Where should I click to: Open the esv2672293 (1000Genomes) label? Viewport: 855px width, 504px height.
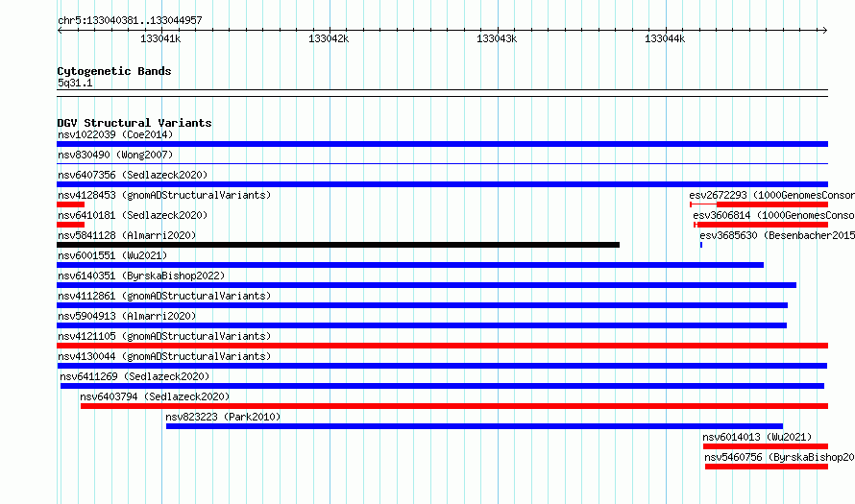pyautogui.click(x=771, y=195)
